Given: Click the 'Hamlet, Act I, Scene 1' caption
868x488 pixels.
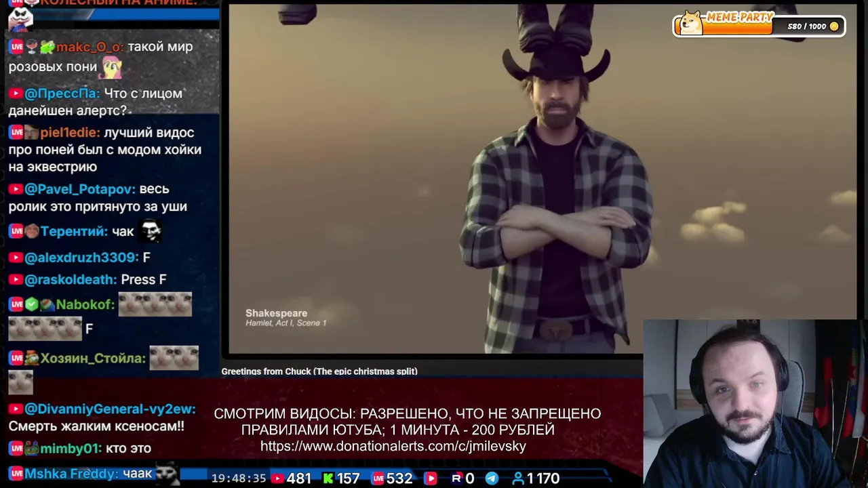Looking at the screenshot, I should coord(285,323).
